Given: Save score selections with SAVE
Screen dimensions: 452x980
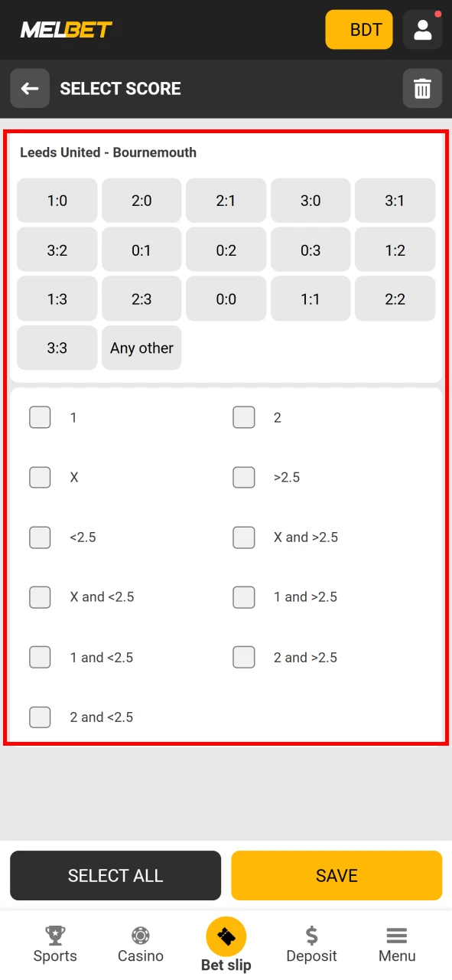Looking at the screenshot, I should (x=337, y=875).
